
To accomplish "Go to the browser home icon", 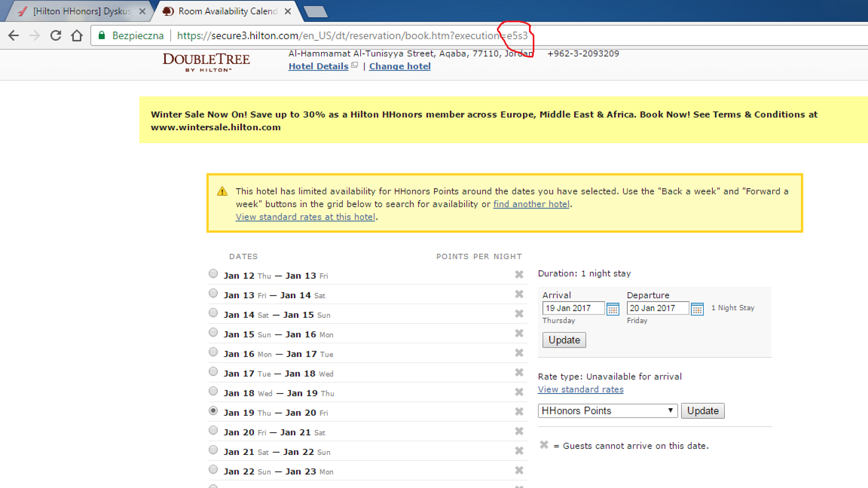I will tap(77, 36).
